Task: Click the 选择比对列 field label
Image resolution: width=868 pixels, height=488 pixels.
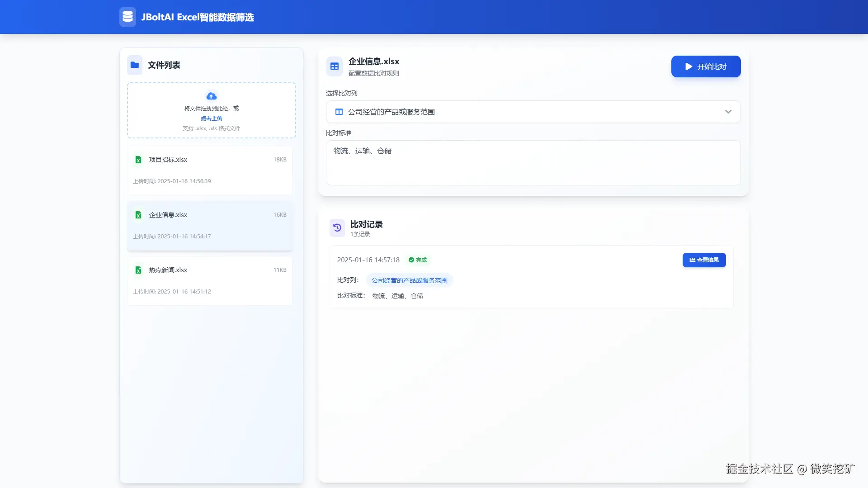Action: (342, 93)
